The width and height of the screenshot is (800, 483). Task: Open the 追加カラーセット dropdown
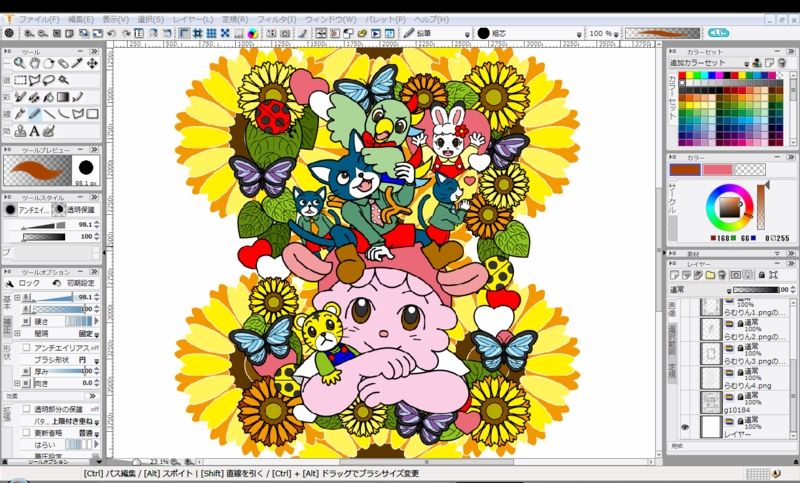tap(746, 63)
